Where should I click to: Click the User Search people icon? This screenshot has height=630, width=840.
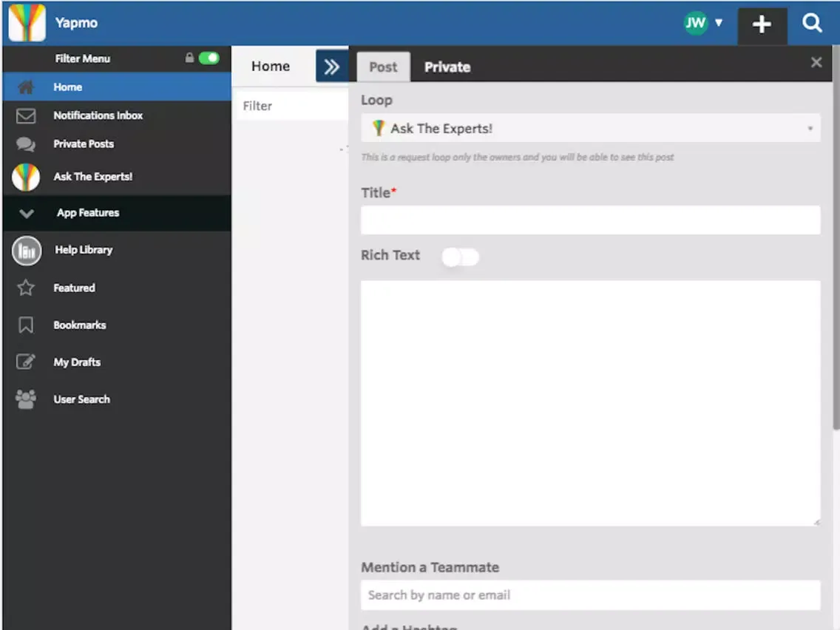26,399
